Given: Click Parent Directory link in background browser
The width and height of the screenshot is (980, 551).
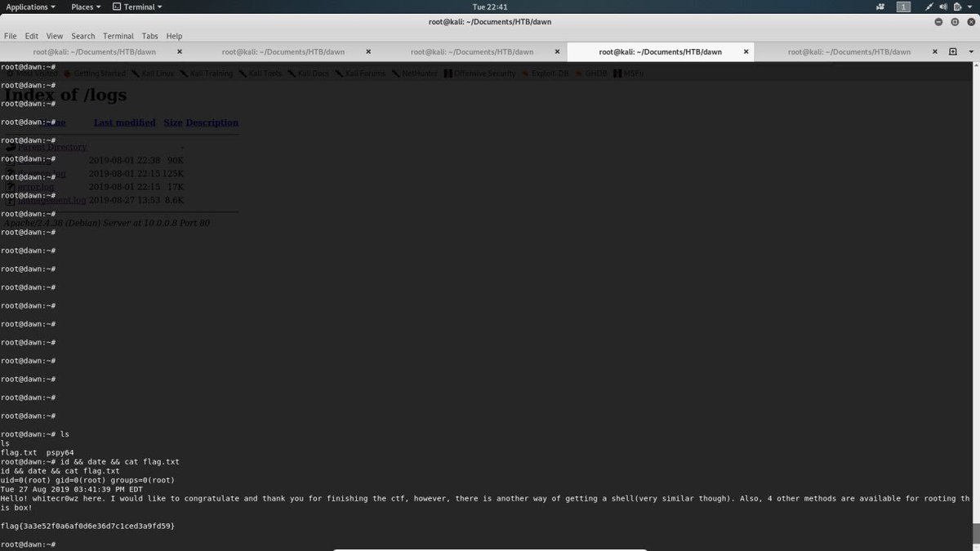Looking at the screenshot, I should tap(53, 147).
